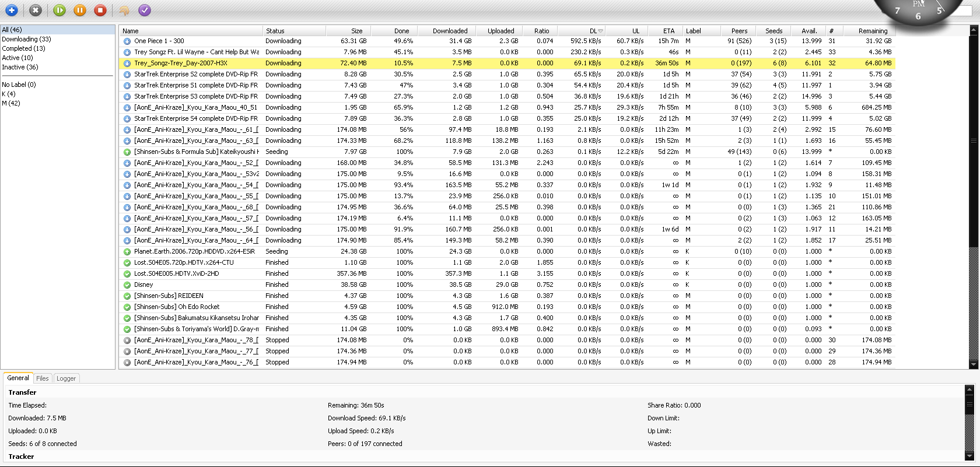Open the Logger tab
Screen dimensions: 980x467
(66, 378)
